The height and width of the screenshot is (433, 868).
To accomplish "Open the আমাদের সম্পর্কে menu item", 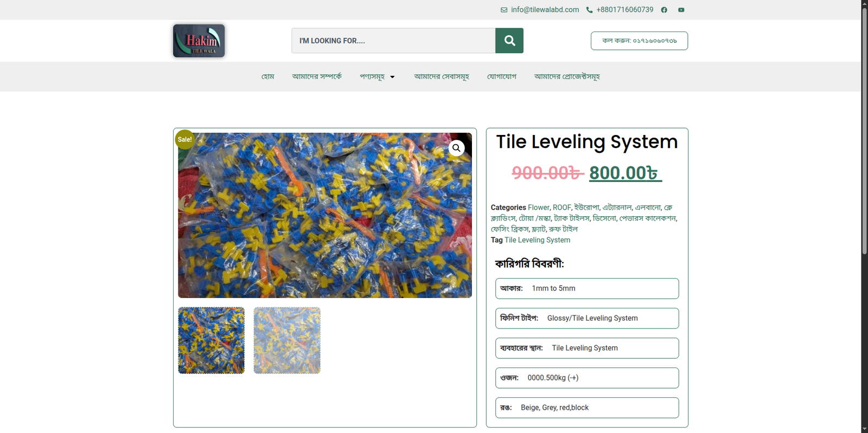I will [317, 77].
